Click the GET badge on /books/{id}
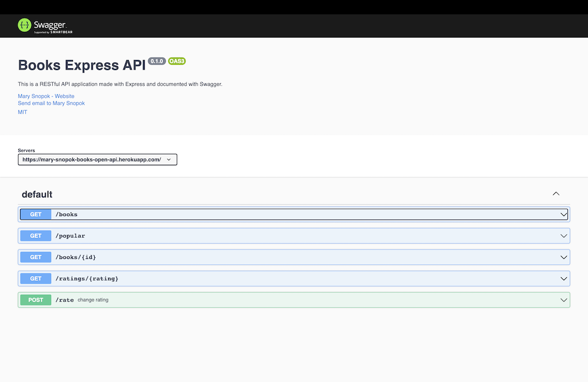588x382 pixels. (x=35, y=257)
